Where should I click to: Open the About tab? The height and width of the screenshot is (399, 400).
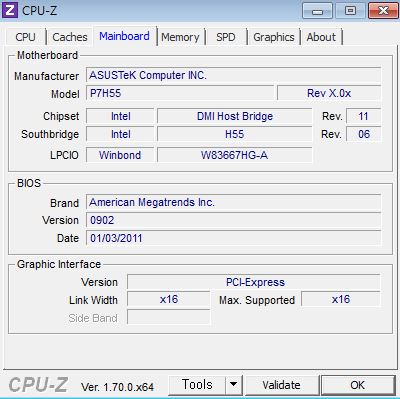click(x=321, y=37)
